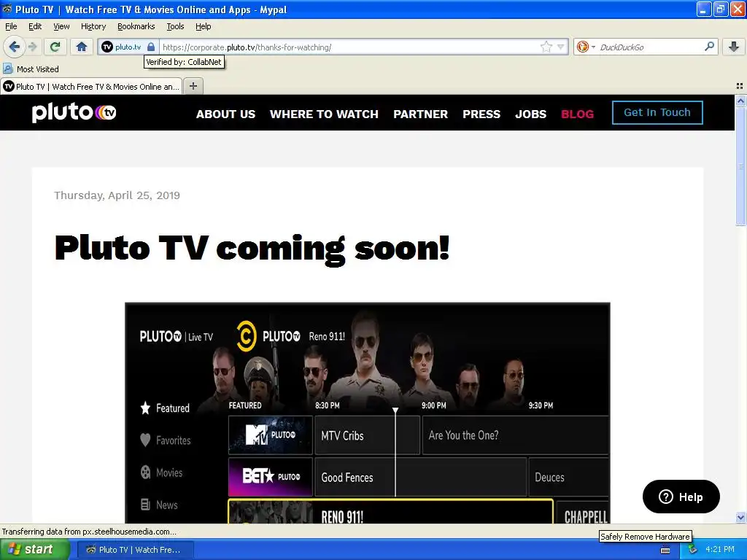Select the Pluto TV browser tab
The image size is (747, 560).
click(x=91, y=86)
